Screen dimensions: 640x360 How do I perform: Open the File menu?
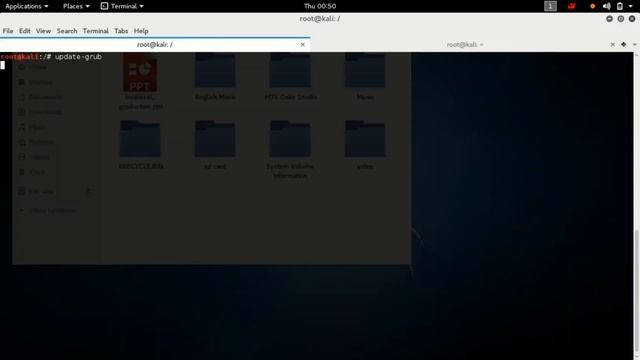coord(8,31)
